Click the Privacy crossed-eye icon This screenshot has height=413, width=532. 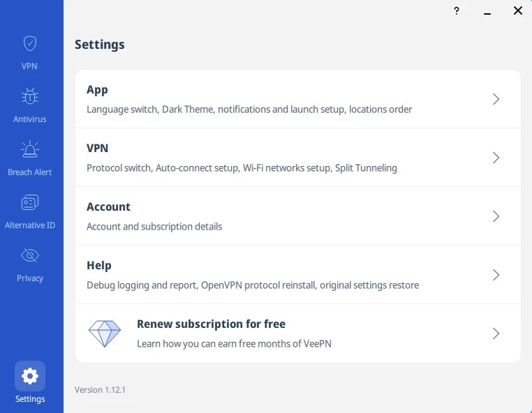tap(30, 255)
